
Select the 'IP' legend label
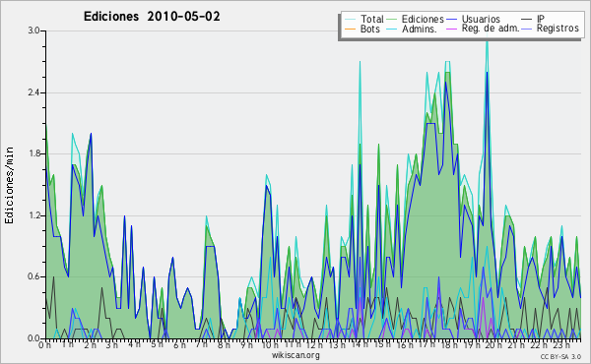tap(541, 19)
